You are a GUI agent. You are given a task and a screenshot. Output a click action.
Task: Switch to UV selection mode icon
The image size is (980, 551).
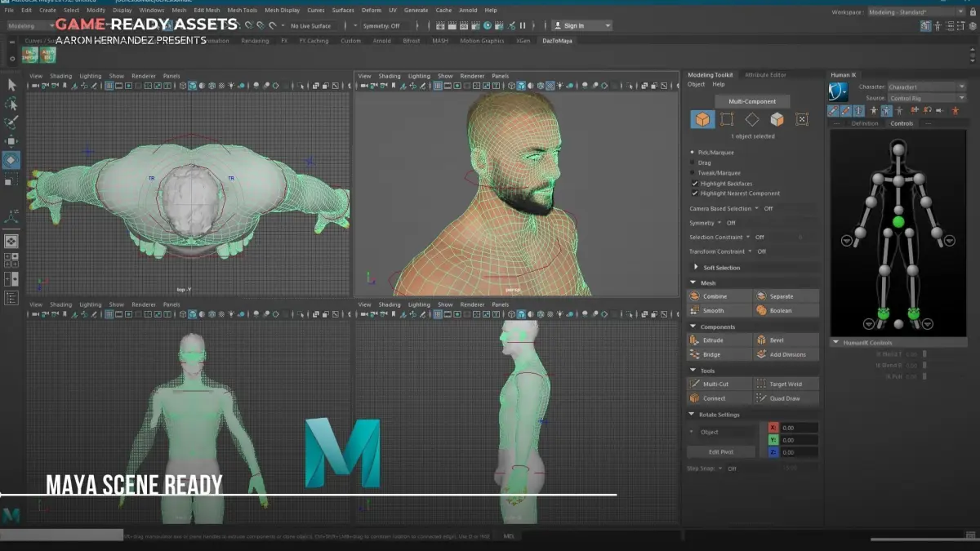click(x=802, y=119)
